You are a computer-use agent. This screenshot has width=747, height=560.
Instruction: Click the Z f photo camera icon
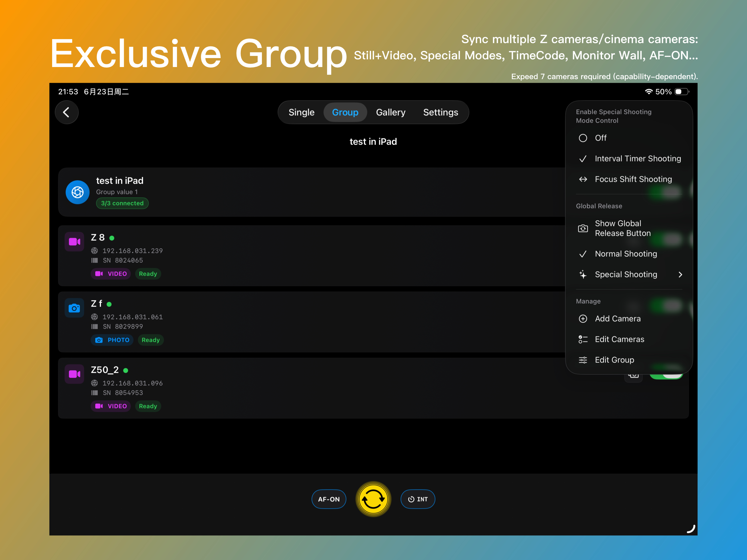point(75,308)
